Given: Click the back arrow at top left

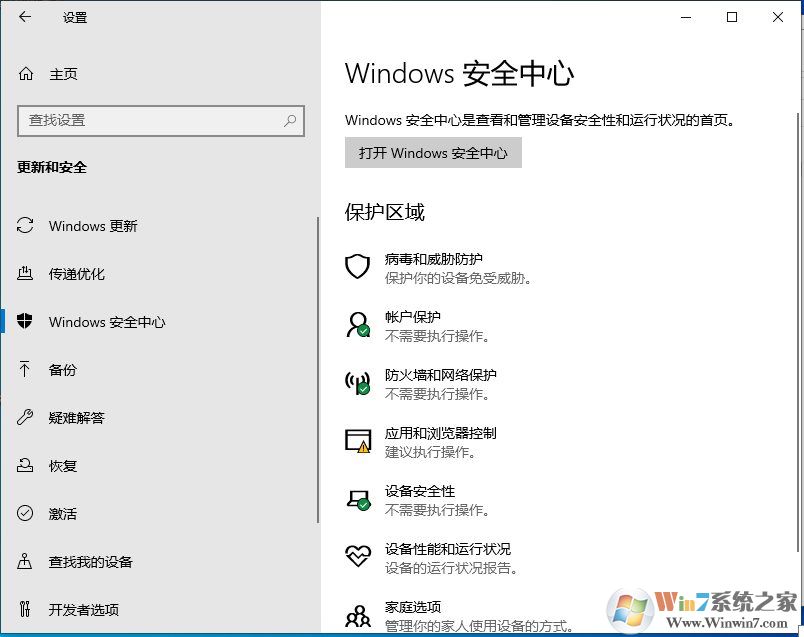Looking at the screenshot, I should coord(24,17).
